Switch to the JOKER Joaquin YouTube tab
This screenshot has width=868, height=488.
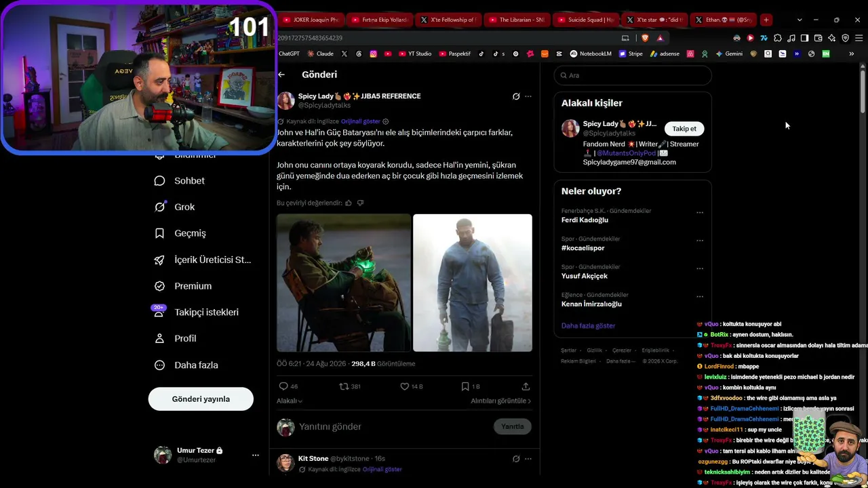[310, 20]
